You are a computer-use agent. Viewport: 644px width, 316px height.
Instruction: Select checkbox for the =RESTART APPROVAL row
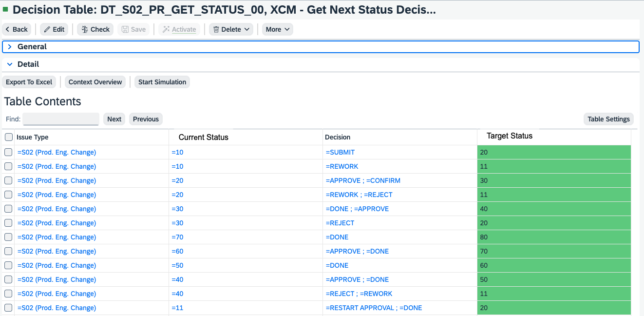(x=8, y=308)
